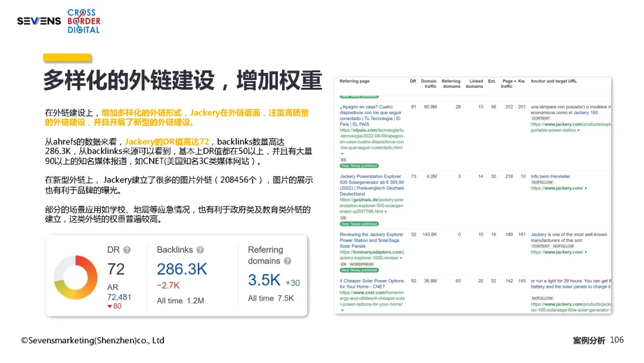The width and height of the screenshot is (644, 363).
Task: Click DR value 92 in the CNET row
Action: click(413, 281)
